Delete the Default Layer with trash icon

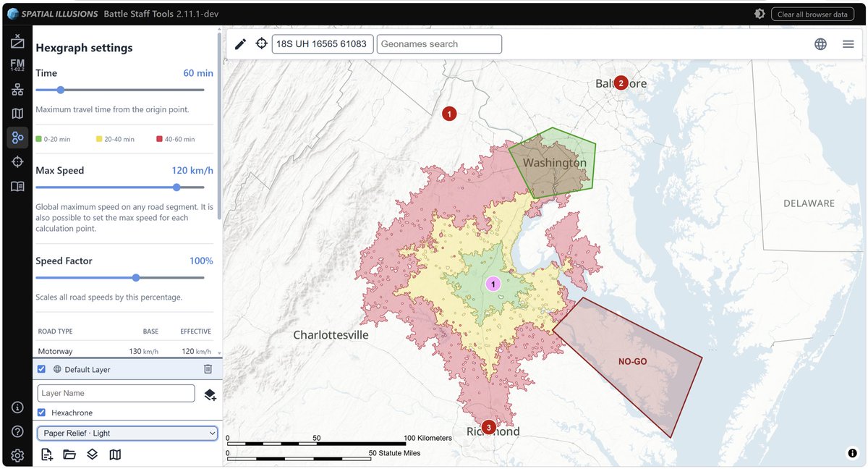point(208,369)
